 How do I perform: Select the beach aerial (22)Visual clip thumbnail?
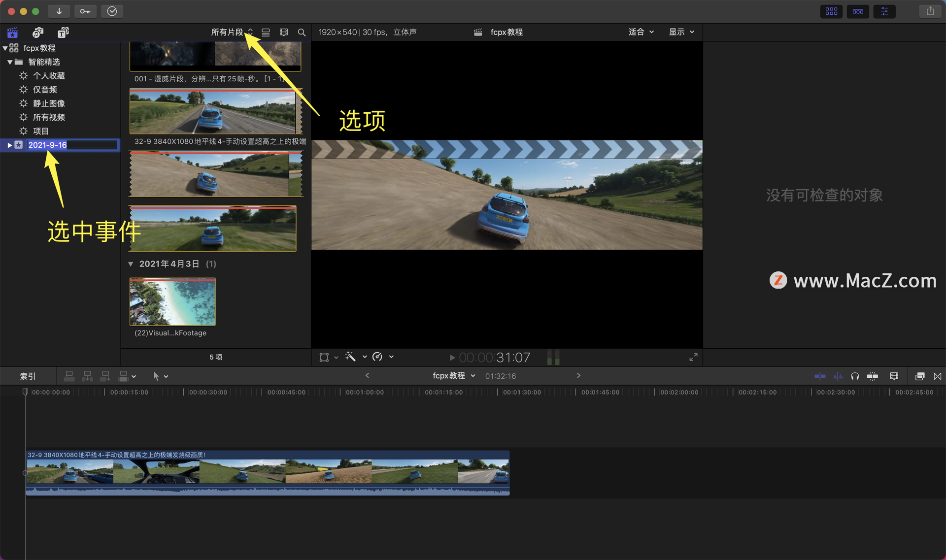(x=172, y=301)
